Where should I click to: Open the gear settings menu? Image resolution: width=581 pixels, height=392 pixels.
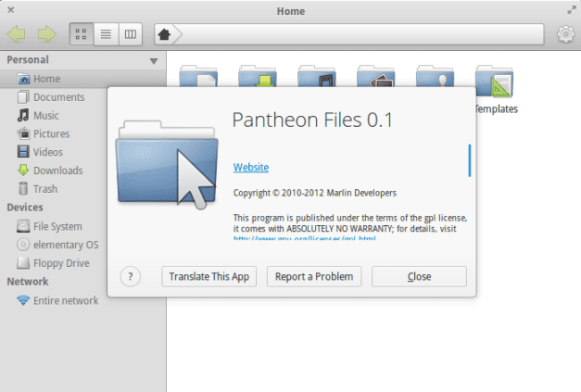[566, 34]
